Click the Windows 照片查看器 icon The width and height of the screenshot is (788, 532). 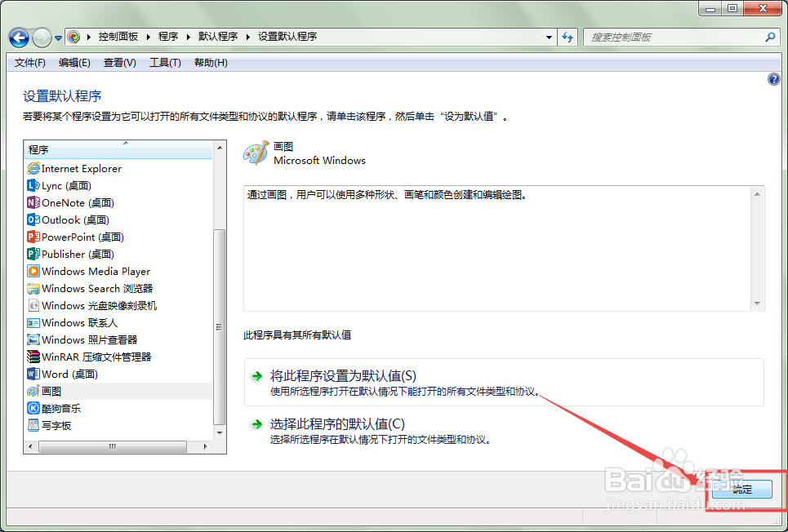click(33, 339)
